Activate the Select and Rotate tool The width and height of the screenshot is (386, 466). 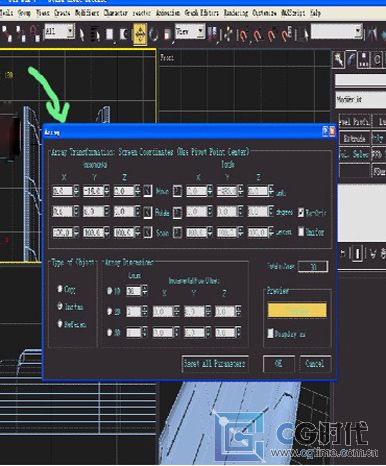(x=154, y=34)
